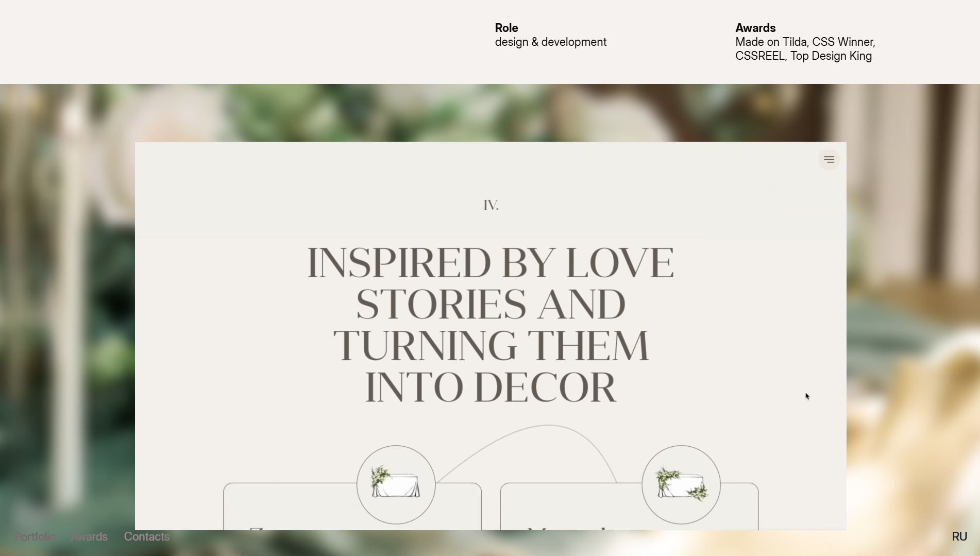Click the 'design & development' text
This screenshot has height=556, width=980.
coord(551,42)
